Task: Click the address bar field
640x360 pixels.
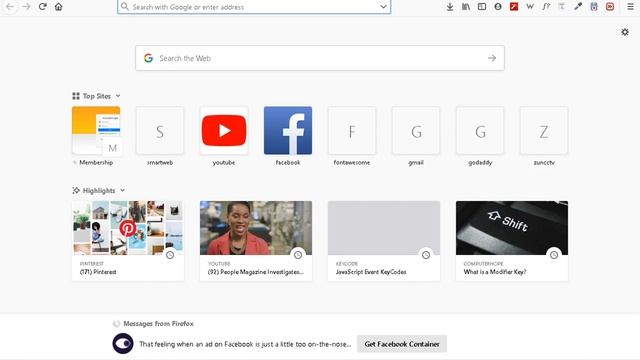Action: tap(254, 7)
